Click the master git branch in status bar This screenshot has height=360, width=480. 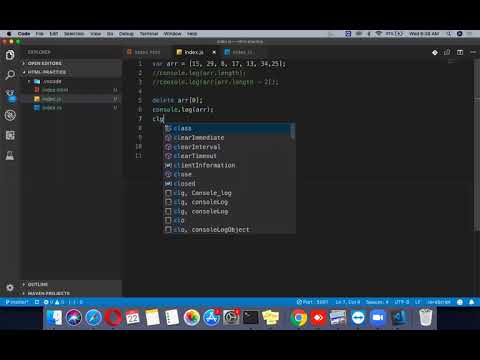pyautogui.click(x=17, y=302)
